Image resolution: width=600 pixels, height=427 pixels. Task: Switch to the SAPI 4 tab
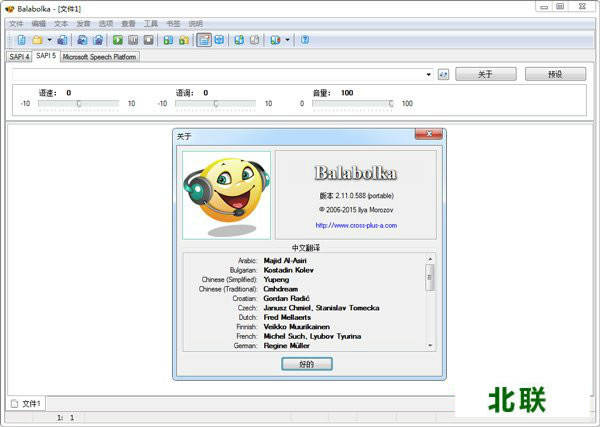click(x=19, y=57)
